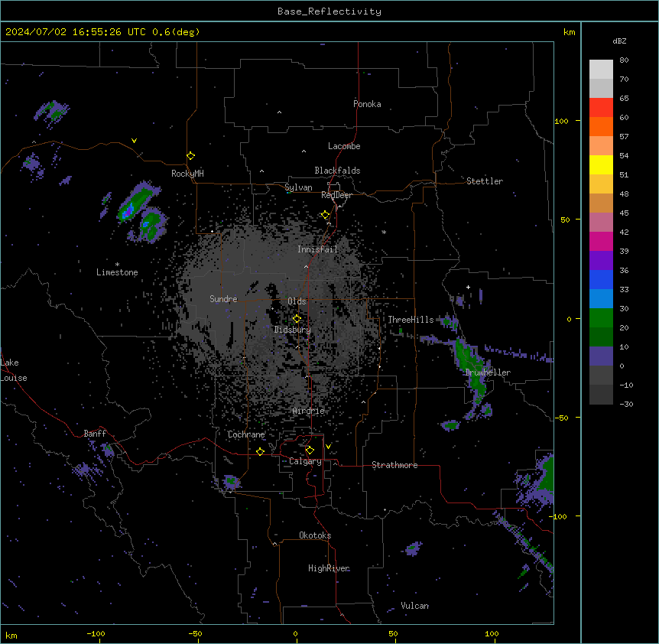
Task: Click the -50 tick on bottom axis
Action: (195, 633)
